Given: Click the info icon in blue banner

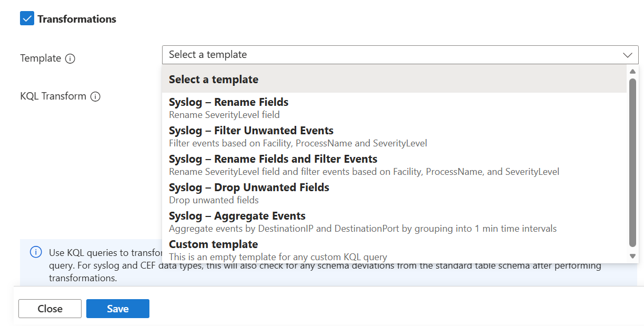Looking at the screenshot, I should pyautogui.click(x=36, y=252).
